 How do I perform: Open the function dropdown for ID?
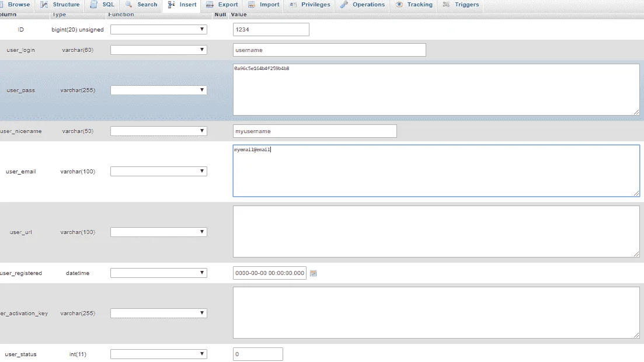(x=159, y=30)
